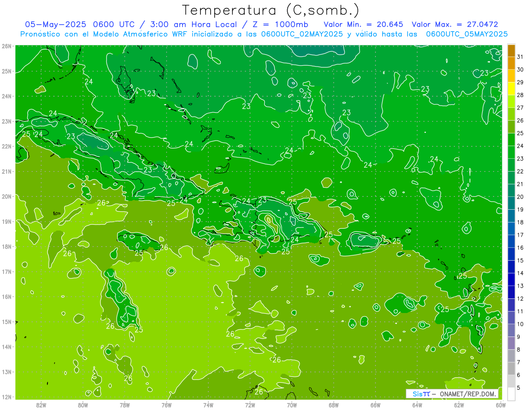
Task: Click the "74W" longitude axis label
Action: coord(208,405)
